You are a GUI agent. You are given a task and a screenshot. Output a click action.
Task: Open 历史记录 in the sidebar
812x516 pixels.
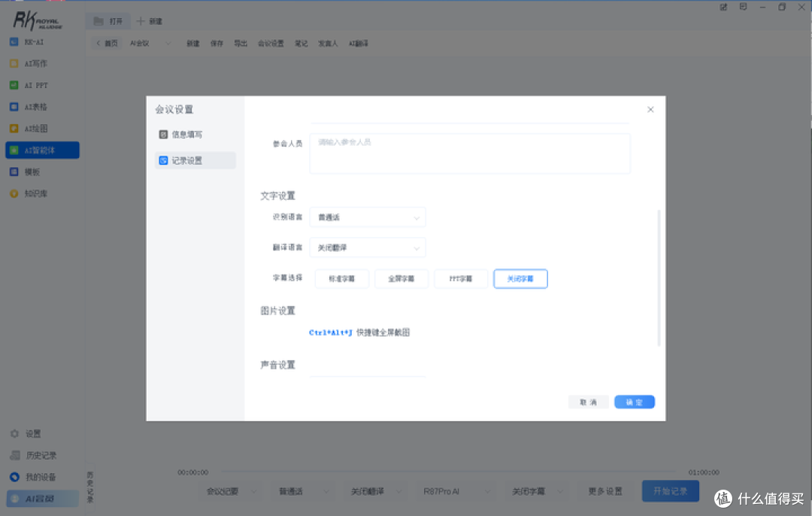click(34, 455)
